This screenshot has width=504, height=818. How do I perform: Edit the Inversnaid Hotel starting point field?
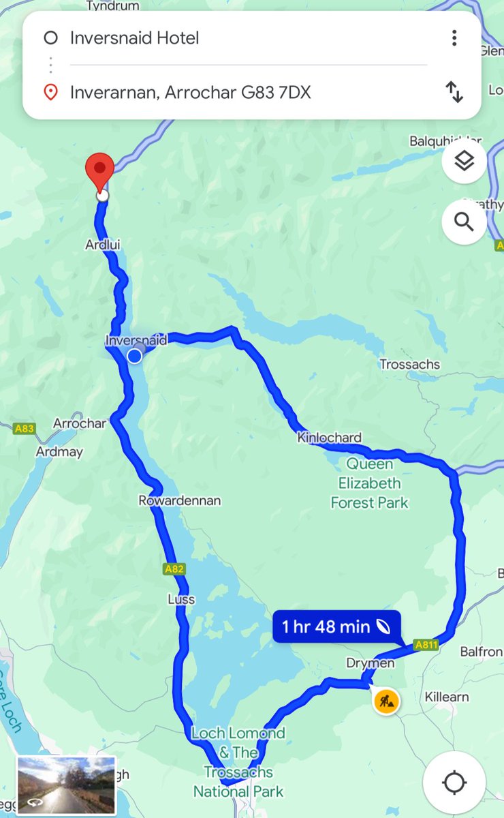coord(249,38)
